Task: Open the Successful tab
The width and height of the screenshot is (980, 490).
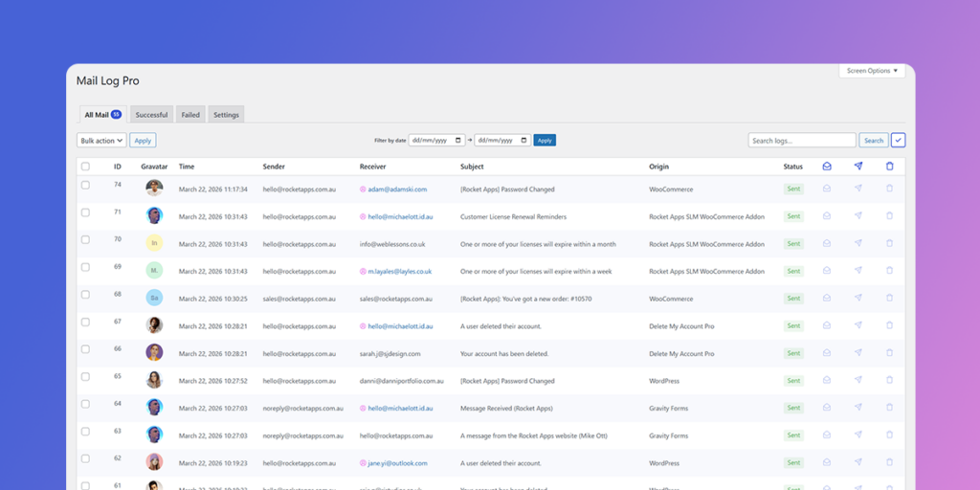Action: [152, 115]
